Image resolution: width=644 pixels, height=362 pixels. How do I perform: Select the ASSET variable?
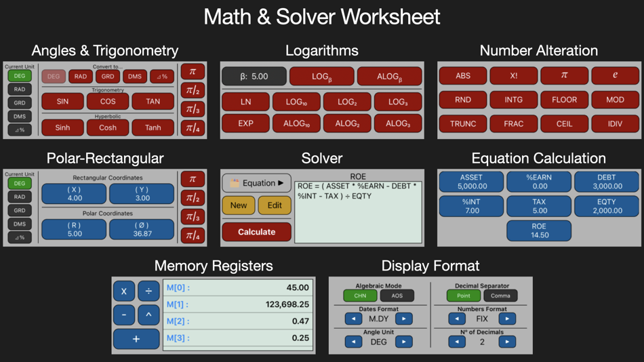click(x=472, y=182)
